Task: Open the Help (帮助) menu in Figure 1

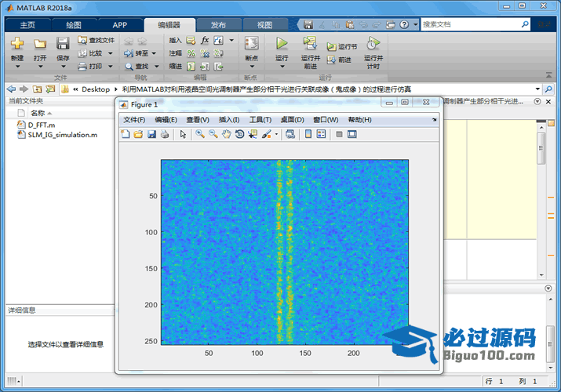Action: 359,120
